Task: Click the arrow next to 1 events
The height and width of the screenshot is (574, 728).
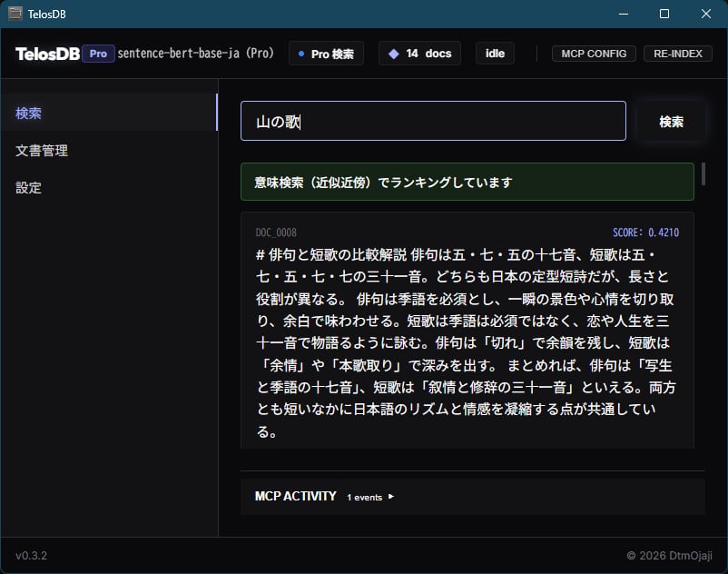Action: click(391, 497)
